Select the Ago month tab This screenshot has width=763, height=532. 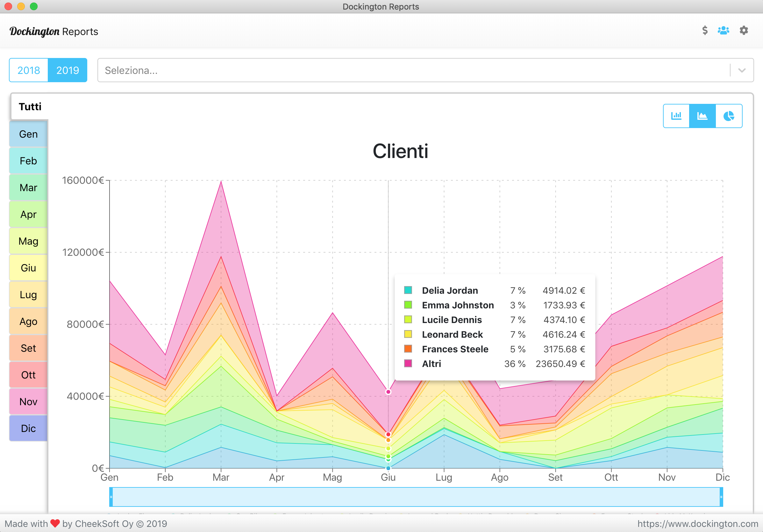tap(28, 321)
